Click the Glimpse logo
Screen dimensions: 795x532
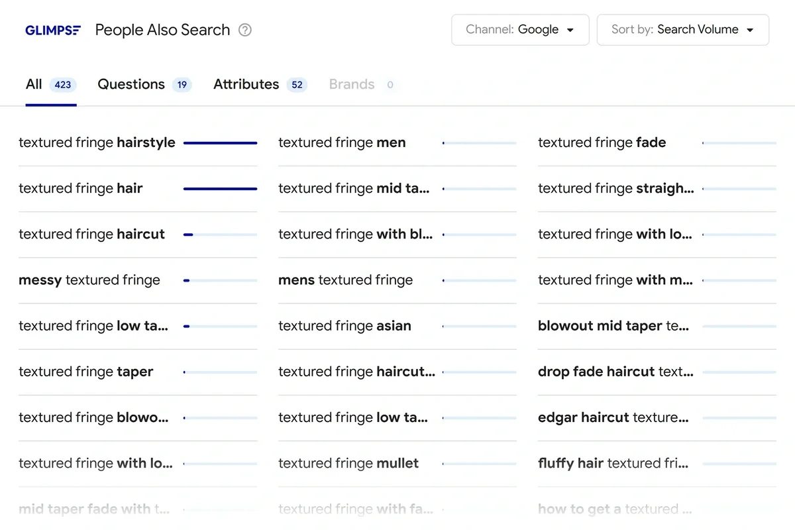[x=53, y=30]
